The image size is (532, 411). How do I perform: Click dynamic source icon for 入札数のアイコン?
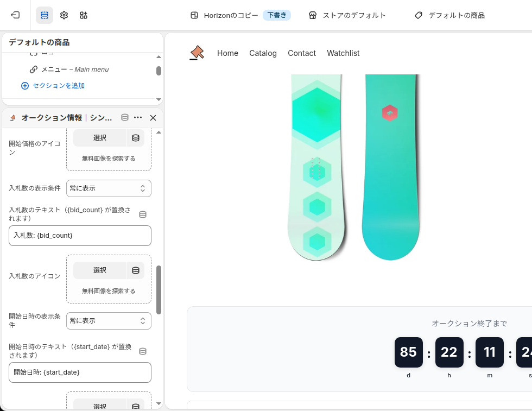tap(136, 270)
